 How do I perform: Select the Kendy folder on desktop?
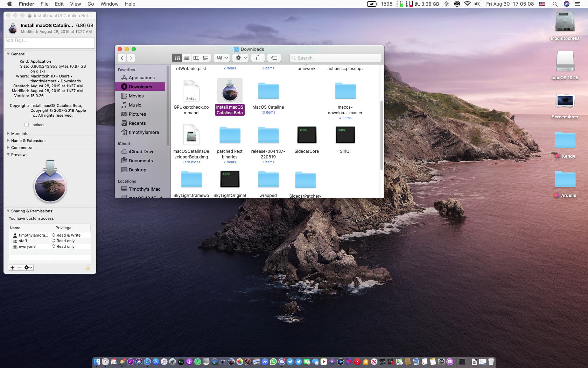pyautogui.click(x=565, y=140)
